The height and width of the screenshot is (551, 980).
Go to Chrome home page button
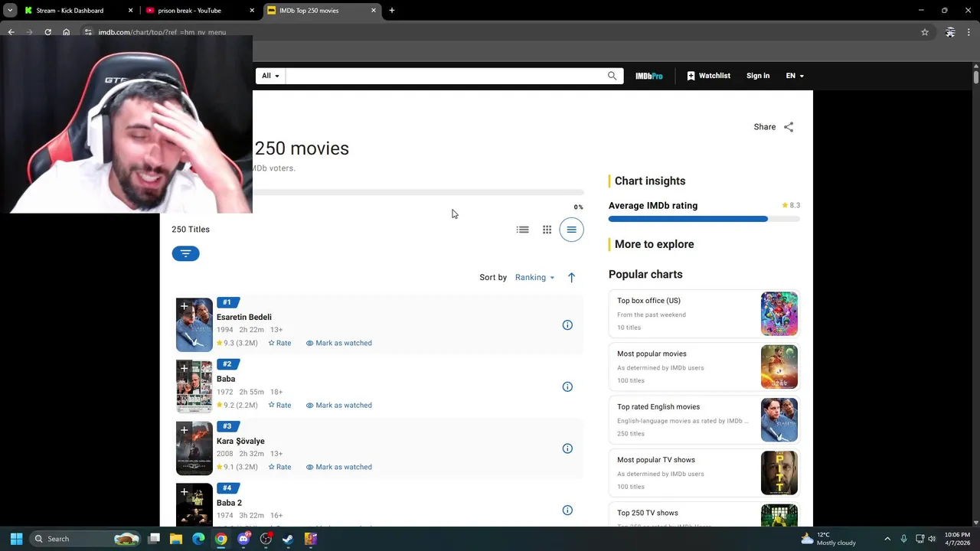tap(66, 32)
